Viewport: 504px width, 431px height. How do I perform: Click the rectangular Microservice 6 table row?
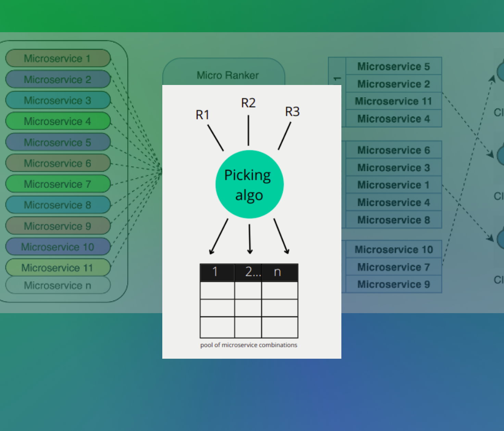tap(394, 150)
